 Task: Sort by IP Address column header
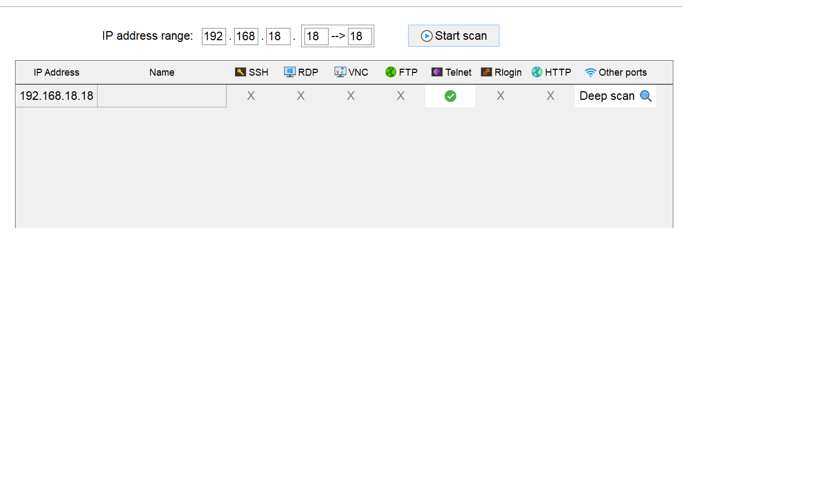(x=56, y=72)
